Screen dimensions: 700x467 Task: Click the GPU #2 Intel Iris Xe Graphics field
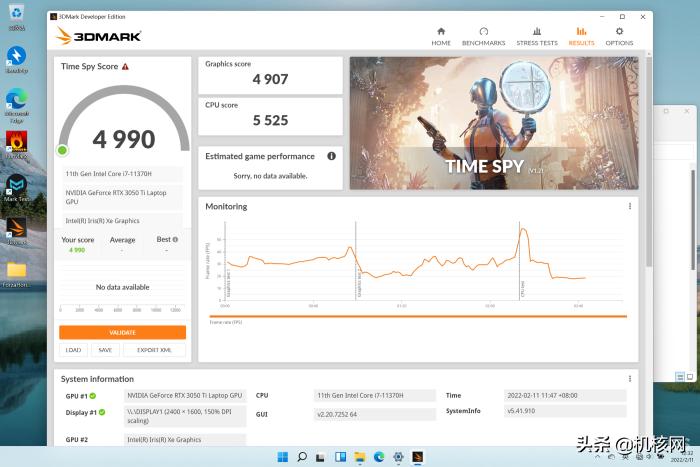[184, 440]
